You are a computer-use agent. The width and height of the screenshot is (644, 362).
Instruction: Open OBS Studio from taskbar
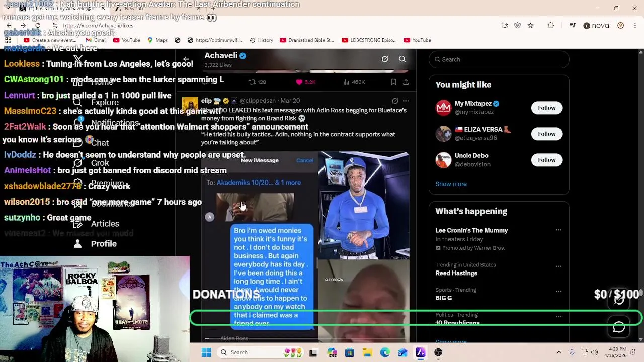pos(438,352)
